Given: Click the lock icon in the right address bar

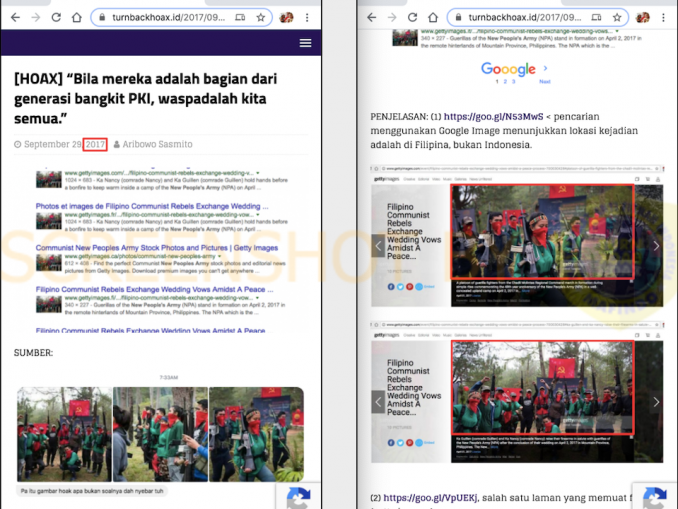Looking at the screenshot, I should pyautogui.click(x=458, y=17).
